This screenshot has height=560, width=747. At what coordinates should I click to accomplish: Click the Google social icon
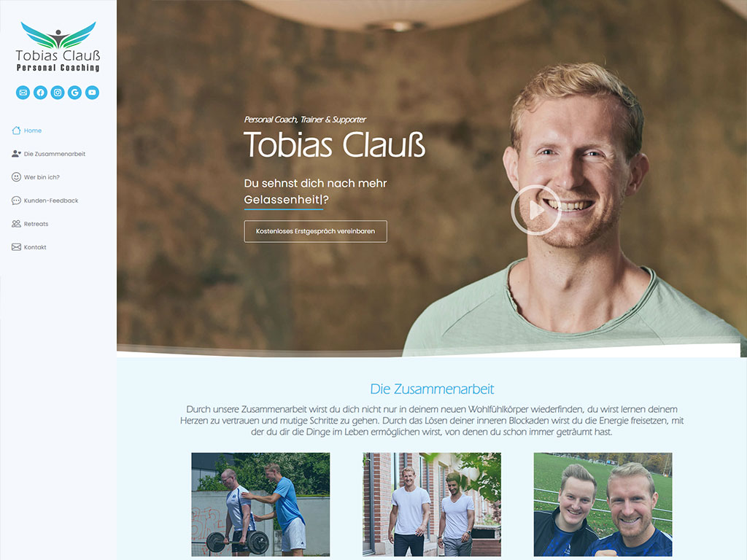click(75, 93)
